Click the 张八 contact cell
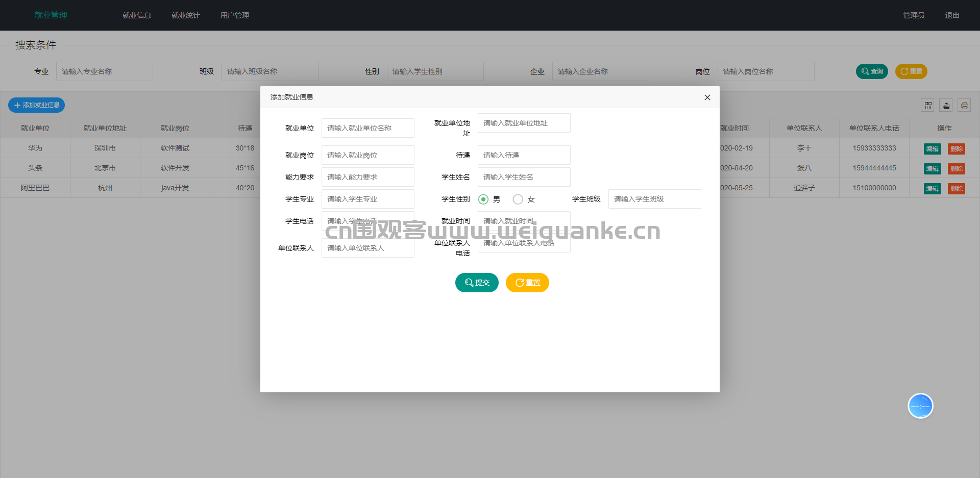980x478 pixels. (x=804, y=168)
